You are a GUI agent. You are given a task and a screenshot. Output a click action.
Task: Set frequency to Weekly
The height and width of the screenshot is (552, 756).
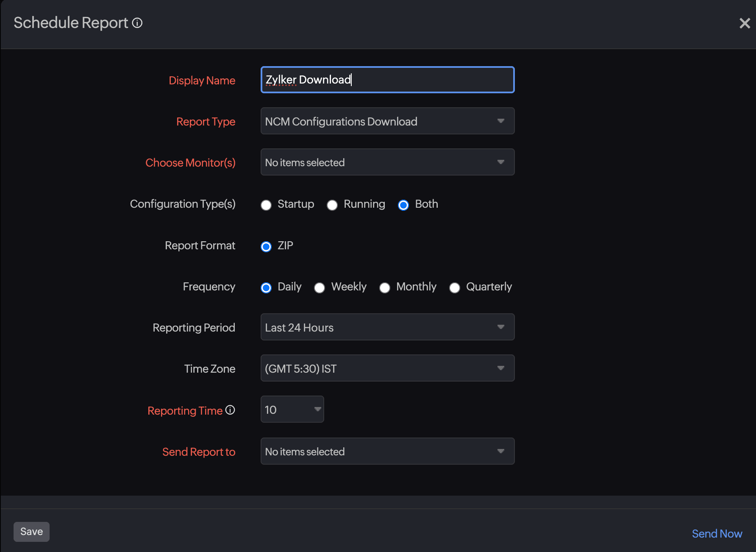pos(320,288)
